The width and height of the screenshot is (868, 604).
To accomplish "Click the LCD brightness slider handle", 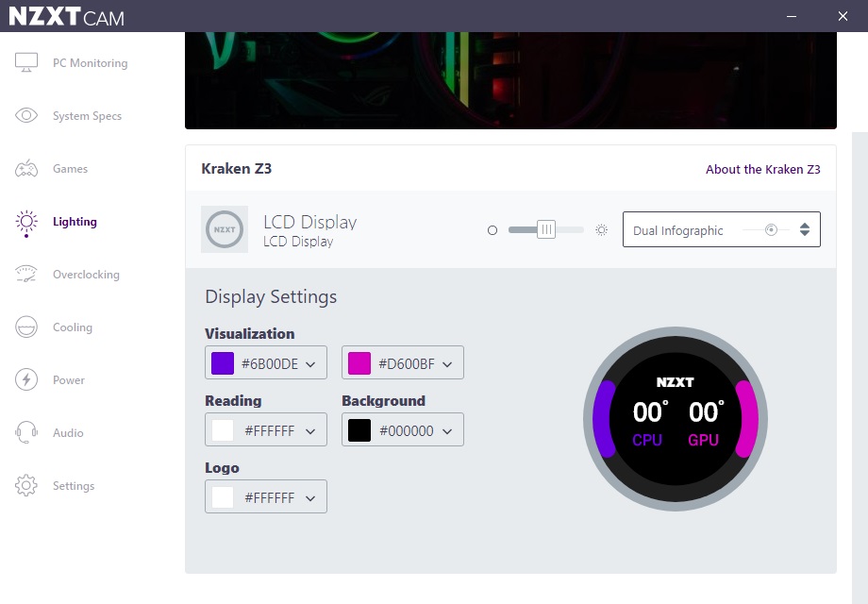I will click(x=546, y=229).
